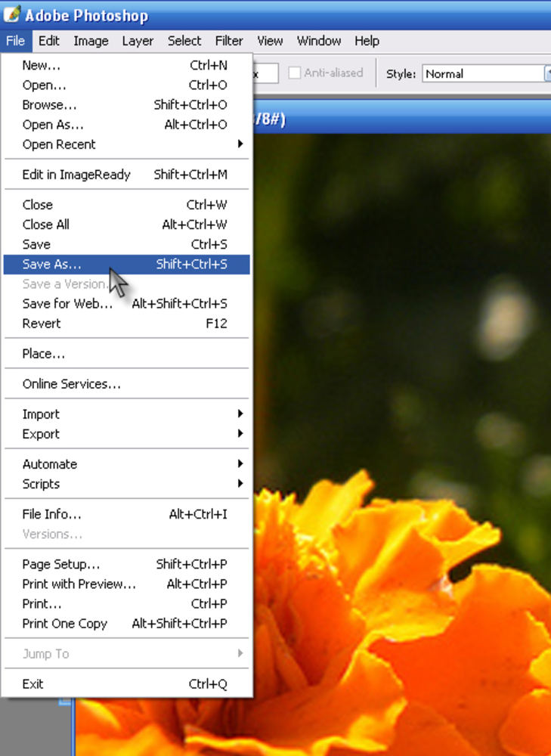Toggle the Anti-aliased checkbox

coord(294,73)
